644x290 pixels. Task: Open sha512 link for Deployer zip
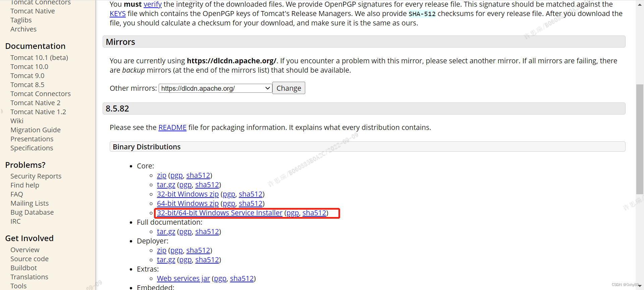pos(198,250)
